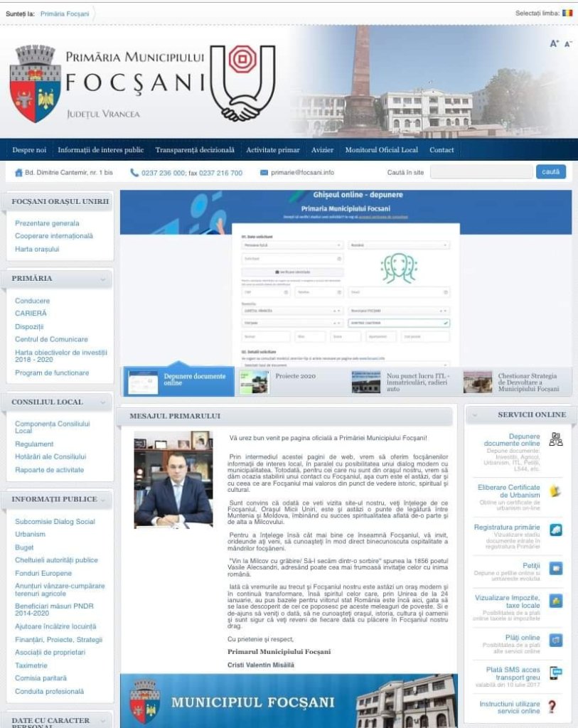Collapse the Informații Publice sidebar section
The height and width of the screenshot is (728, 578).
[x=103, y=500]
